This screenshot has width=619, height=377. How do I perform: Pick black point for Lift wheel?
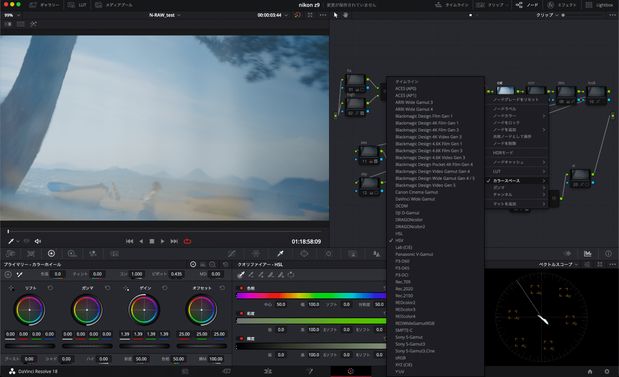click(11, 288)
